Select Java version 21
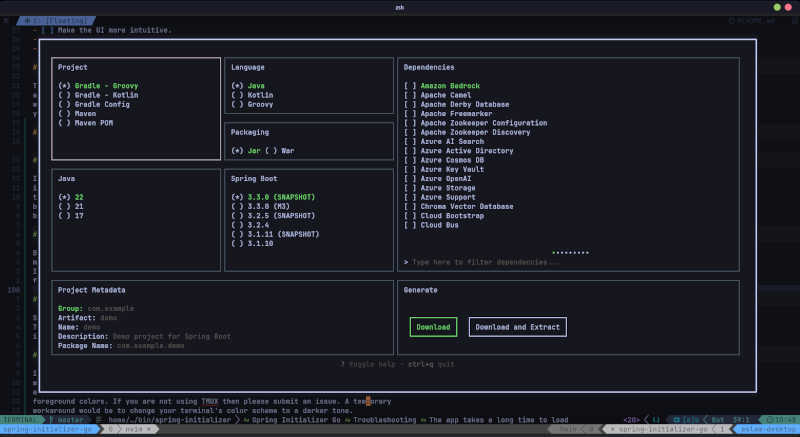The height and width of the screenshot is (437, 800). click(x=71, y=207)
